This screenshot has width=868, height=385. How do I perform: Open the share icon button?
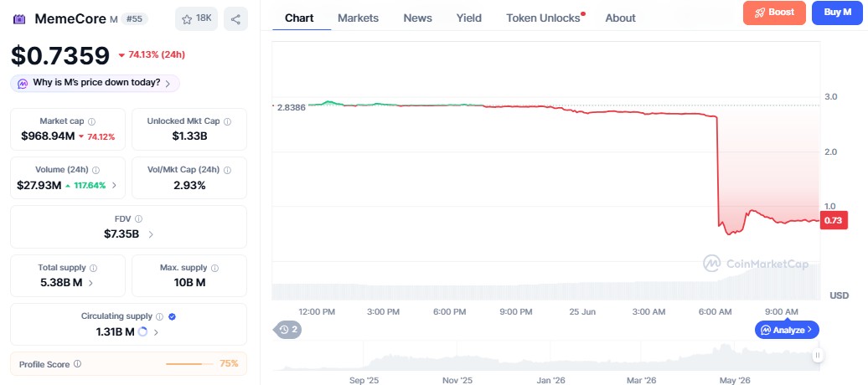[x=235, y=18]
